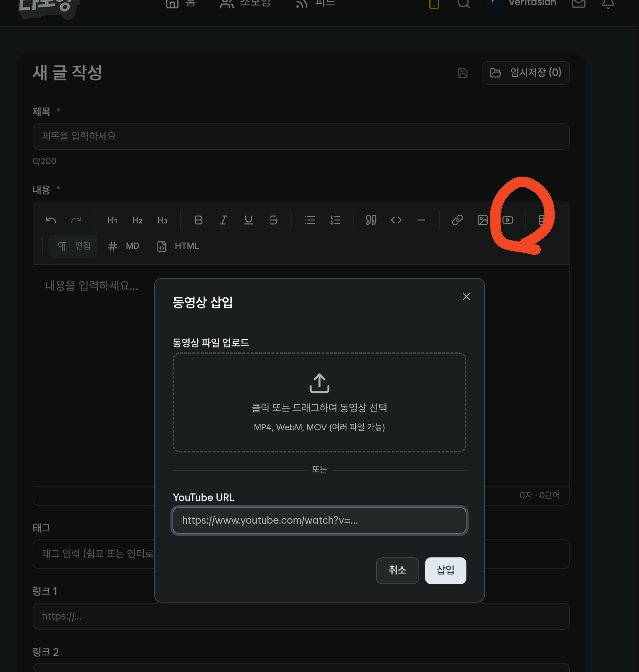Viewport: 639px width, 672px height.
Task: Insert a horizontal rule
Action: (421, 220)
